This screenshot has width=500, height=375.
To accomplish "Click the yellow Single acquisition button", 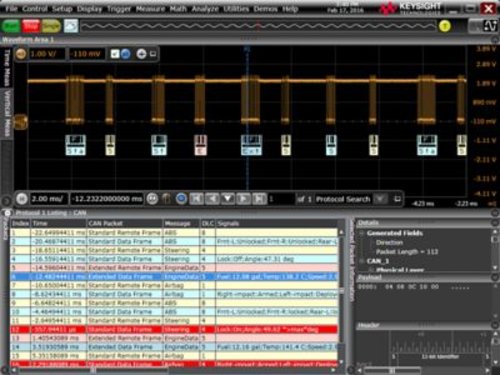I will [x=51, y=26].
